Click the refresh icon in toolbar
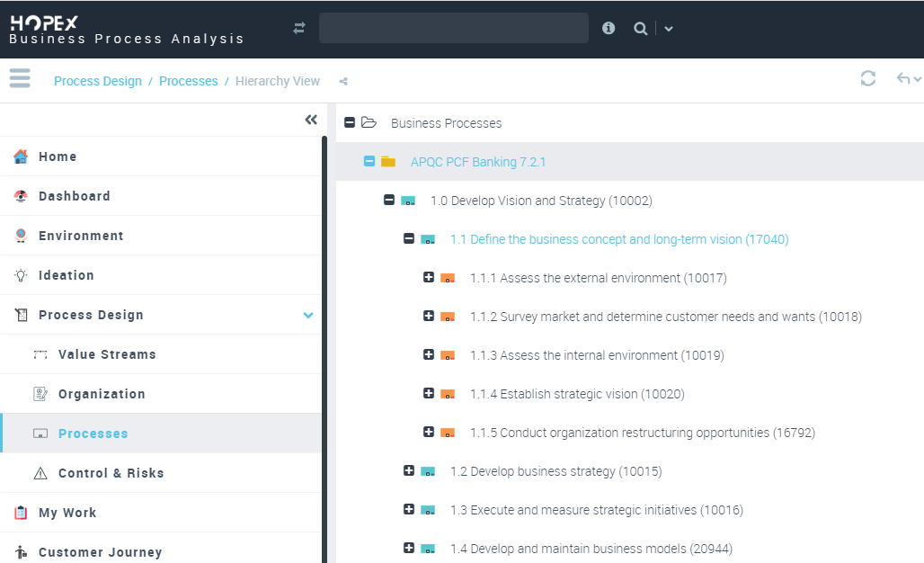924x563 pixels. [x=867, y=79]
